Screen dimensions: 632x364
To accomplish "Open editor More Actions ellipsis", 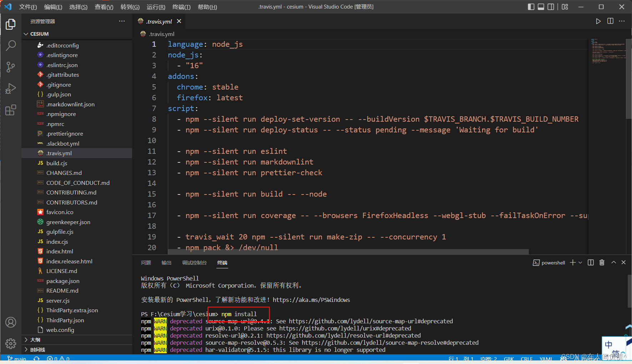I will tap(622, 21).
